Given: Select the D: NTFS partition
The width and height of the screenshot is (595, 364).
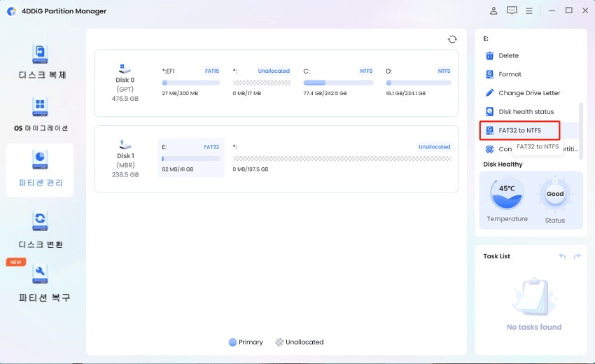Looking at the screenshot, I should tap(418, 82).
